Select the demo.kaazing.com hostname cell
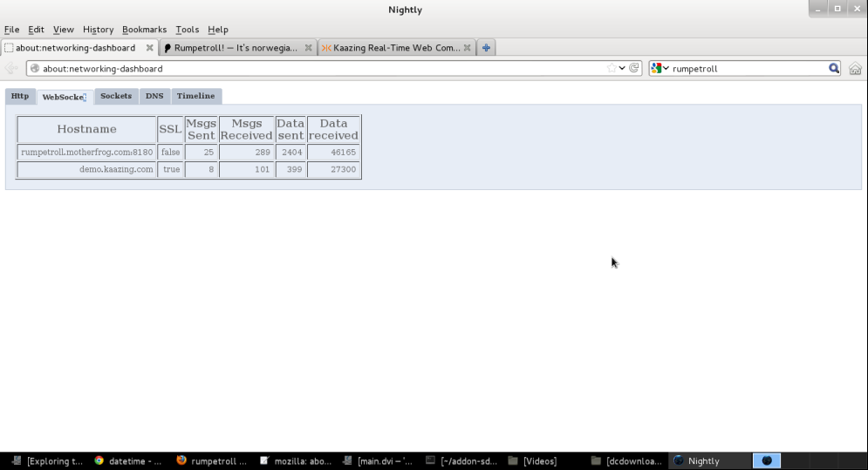The width and height of the screenshot is (868, 470). [x=87, y=169]
